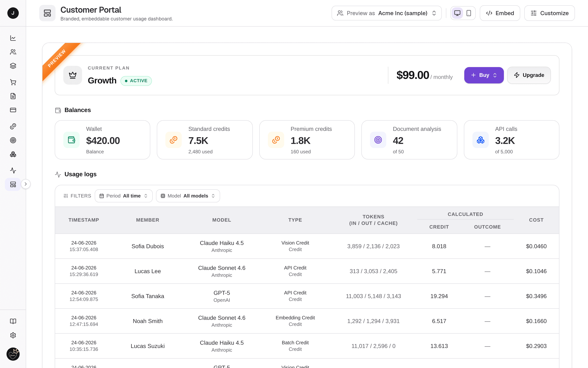Screen dimensions: 588x368
Task: Open the credit card sidebar icon
Action: tap(13, 110)
